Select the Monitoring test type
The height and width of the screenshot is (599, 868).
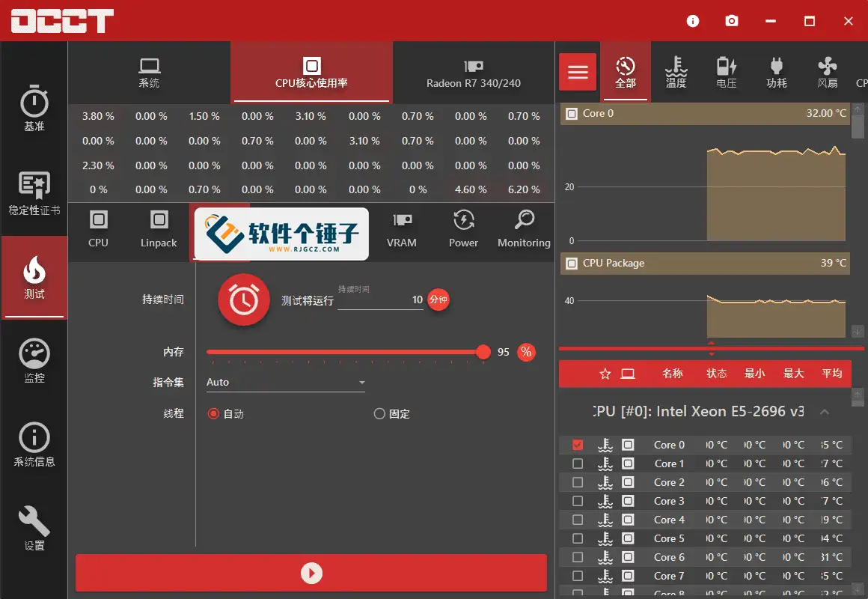(524, 229)
